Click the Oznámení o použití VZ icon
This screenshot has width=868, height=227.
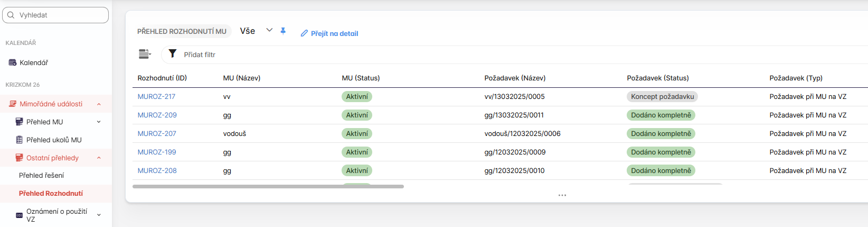pyautogui.click(x=20, y=215)
